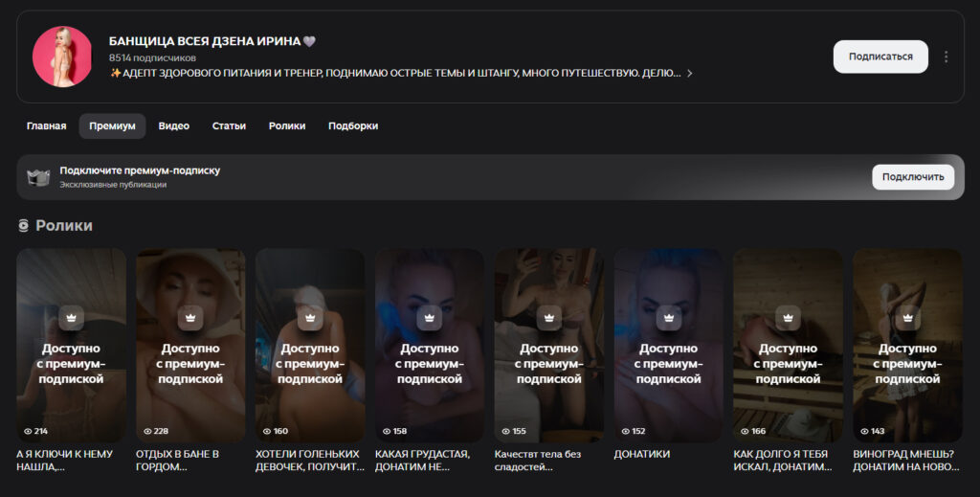This screenshot has height=497, width=980.
Task: Go to the Статьи tab
Action: [229, 126]
